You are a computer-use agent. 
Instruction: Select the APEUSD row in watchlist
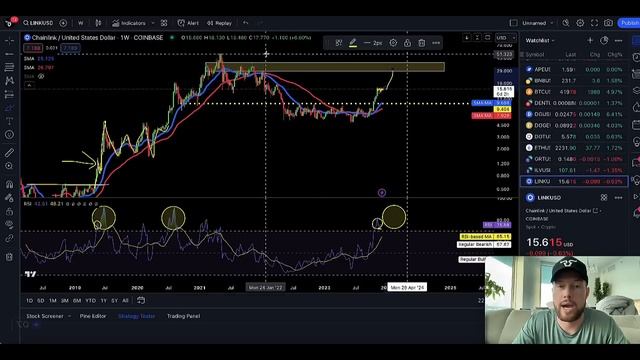point(574,69)
